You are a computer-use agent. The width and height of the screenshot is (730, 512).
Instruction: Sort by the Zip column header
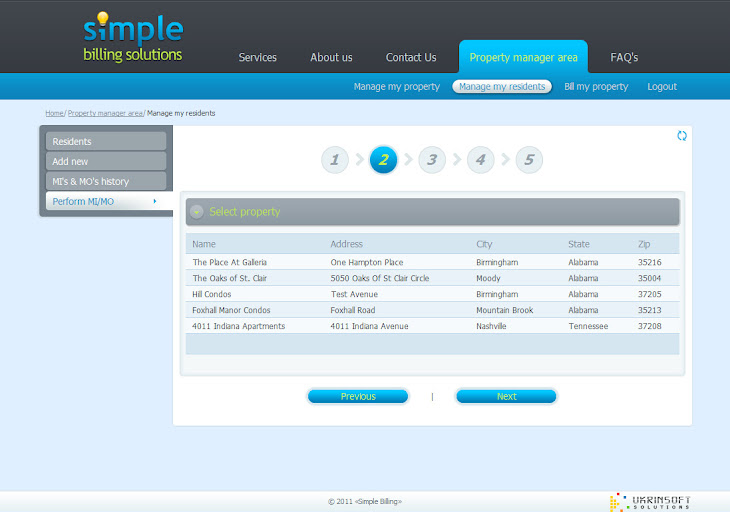(644, 244)
